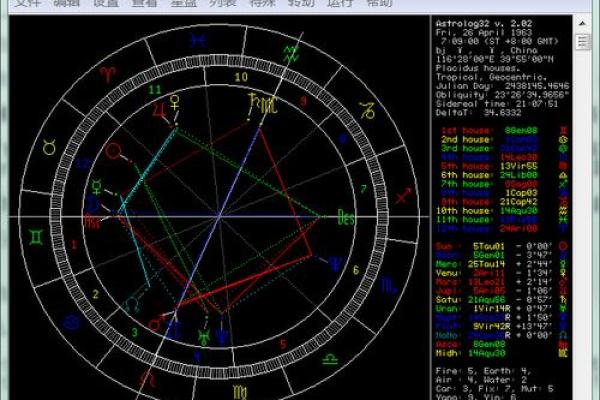Select the Neptune trident symbol in the chart
Screen dimensions: 600x400
336,264
